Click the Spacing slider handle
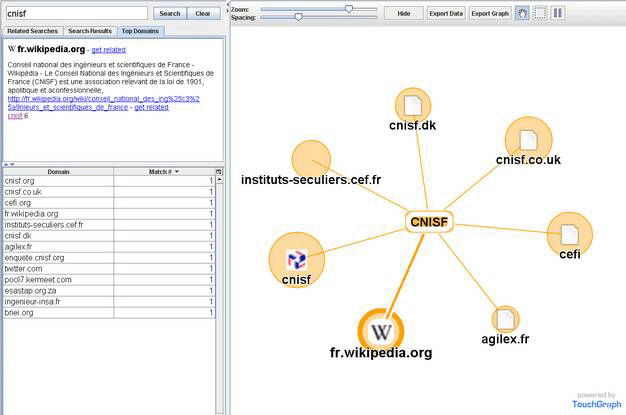Viewport: 626px width, 415px height. [299, 17]
